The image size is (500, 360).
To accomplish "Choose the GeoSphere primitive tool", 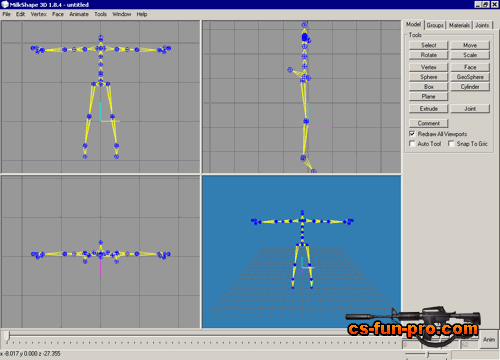I will [470, 77].
